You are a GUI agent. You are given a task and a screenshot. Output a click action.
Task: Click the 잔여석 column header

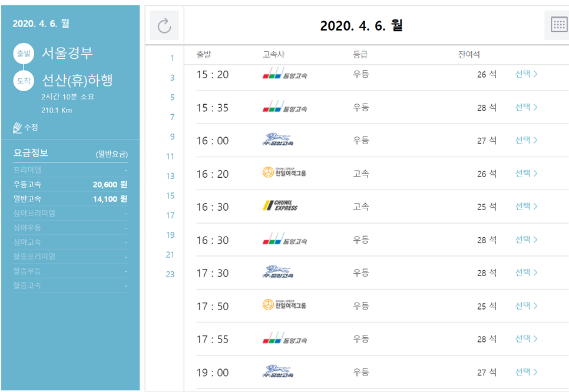pyautogui.click(x=469, y=54)
